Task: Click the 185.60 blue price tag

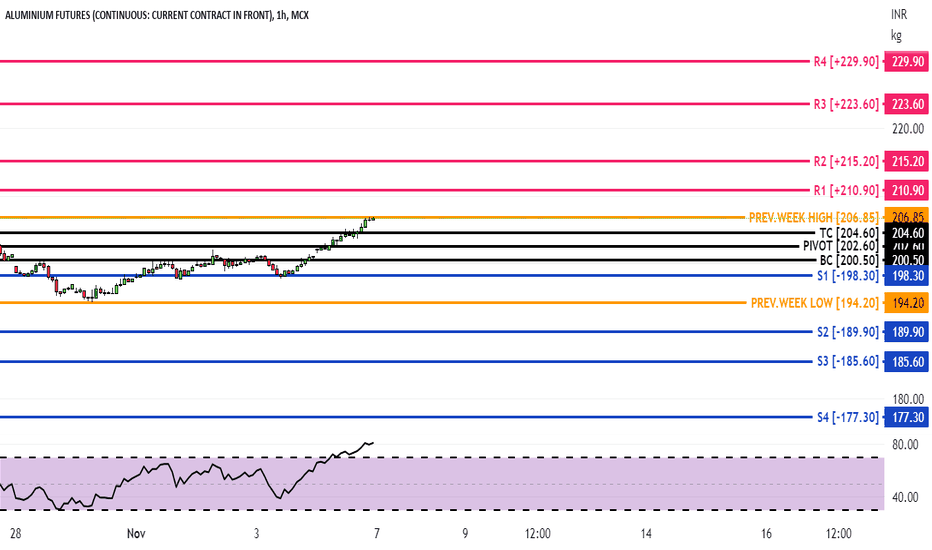Action: pos(906,362)
